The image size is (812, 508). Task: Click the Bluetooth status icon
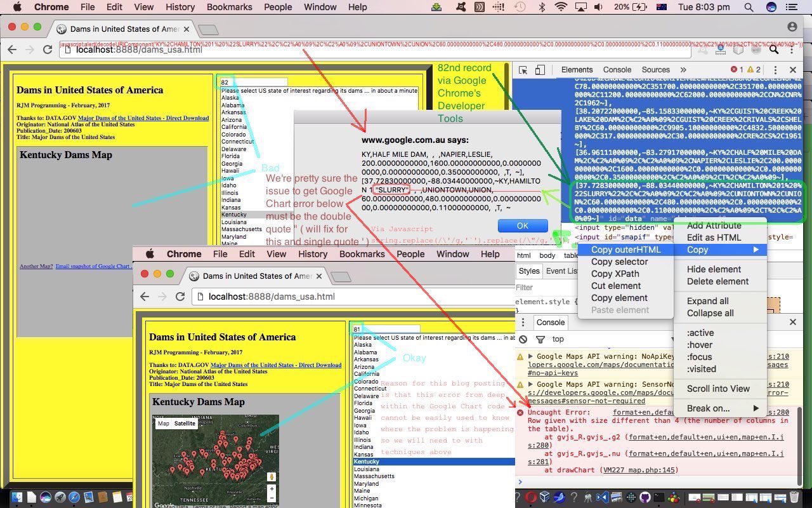pyautogui.click(x=542, y=7)
